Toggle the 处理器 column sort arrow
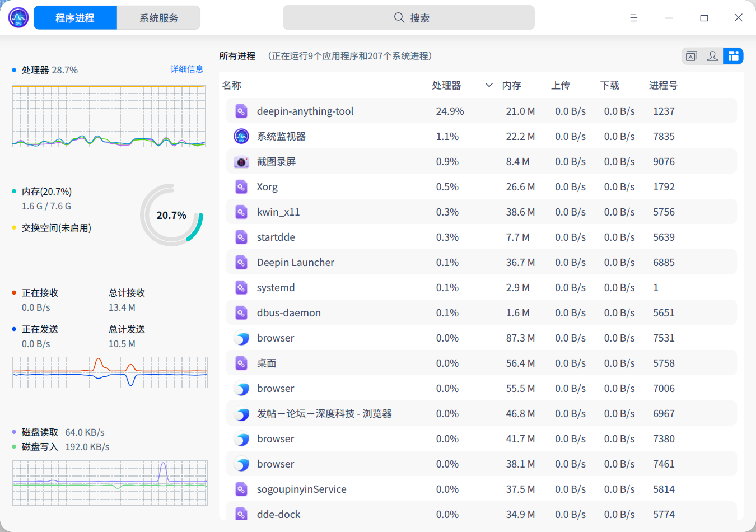The width and height of the screenshot is (756, 532). [x=489, y=85]
